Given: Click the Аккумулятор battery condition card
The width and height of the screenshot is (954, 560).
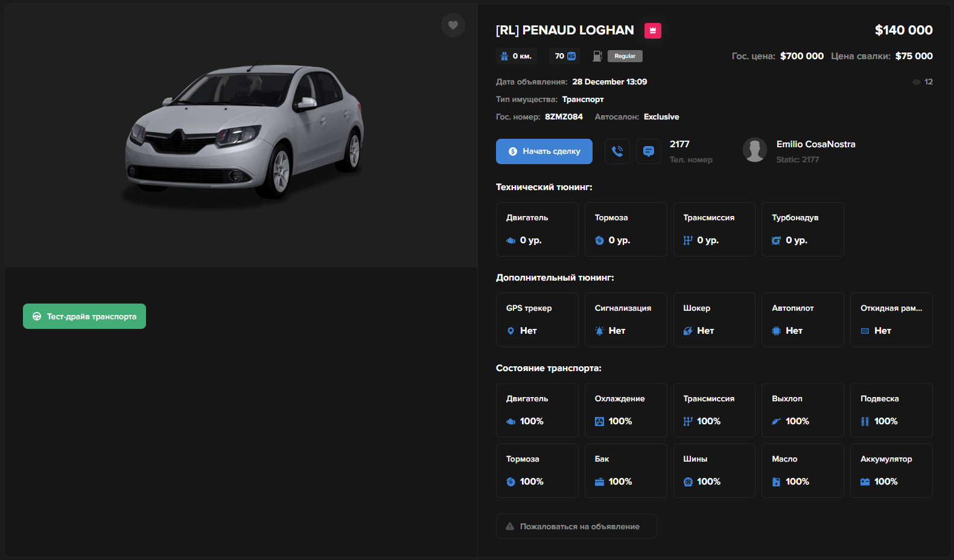Looking at the screenshot, I should 891,471.
